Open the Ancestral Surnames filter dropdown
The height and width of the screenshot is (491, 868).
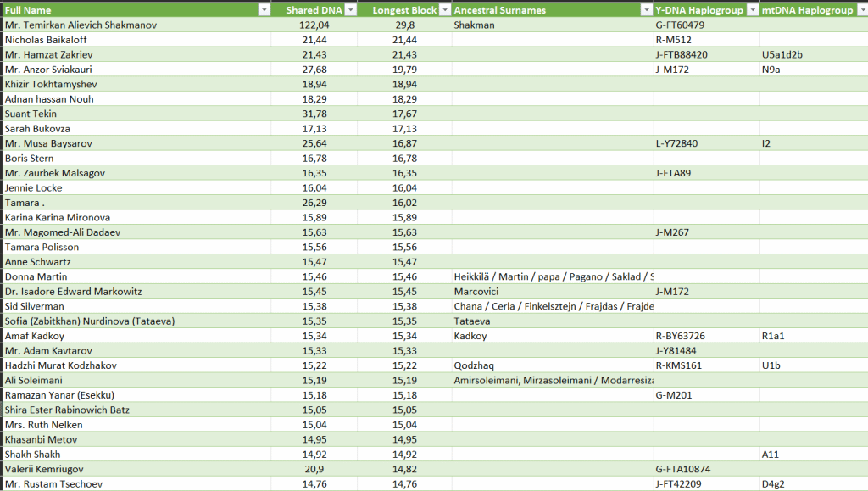[644, 10]
